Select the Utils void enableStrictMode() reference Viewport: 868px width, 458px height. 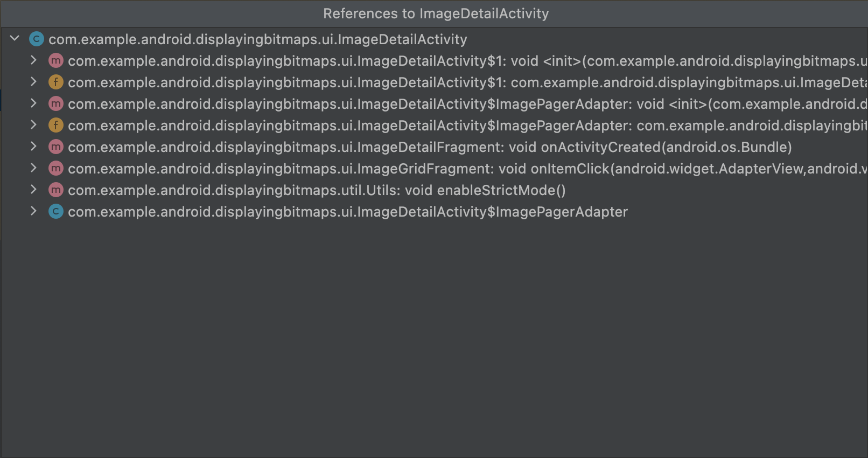pyautogui.click(x=316, y=190)
